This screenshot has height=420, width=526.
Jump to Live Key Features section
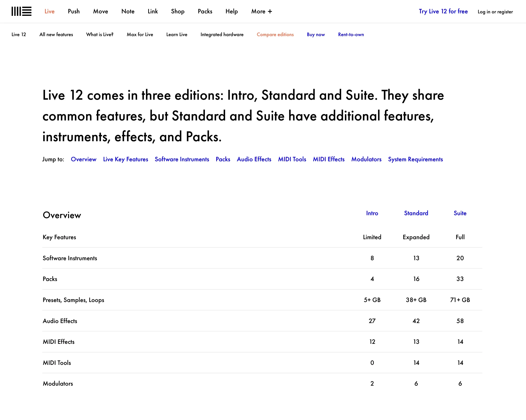(125, 159)
